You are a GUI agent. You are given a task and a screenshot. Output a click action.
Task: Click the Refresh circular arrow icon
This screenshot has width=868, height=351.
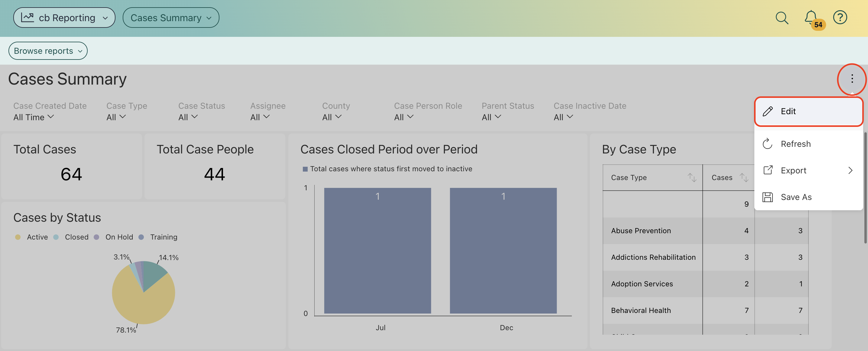click(768, 144)
